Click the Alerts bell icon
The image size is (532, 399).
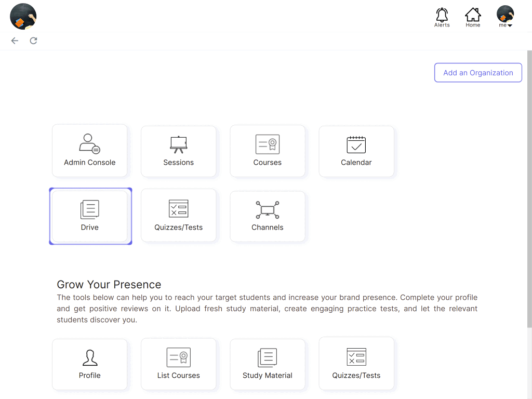point(442,17)
